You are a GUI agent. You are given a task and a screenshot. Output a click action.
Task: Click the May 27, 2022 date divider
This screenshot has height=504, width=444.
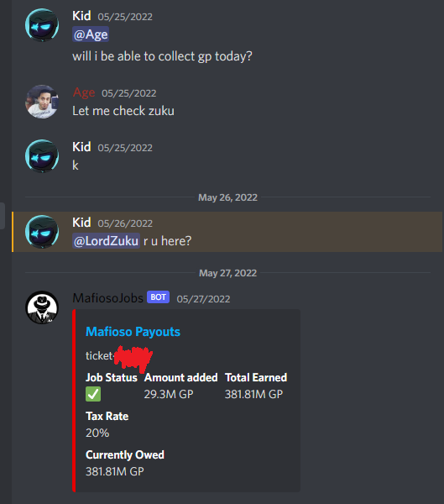pos(227,273)
